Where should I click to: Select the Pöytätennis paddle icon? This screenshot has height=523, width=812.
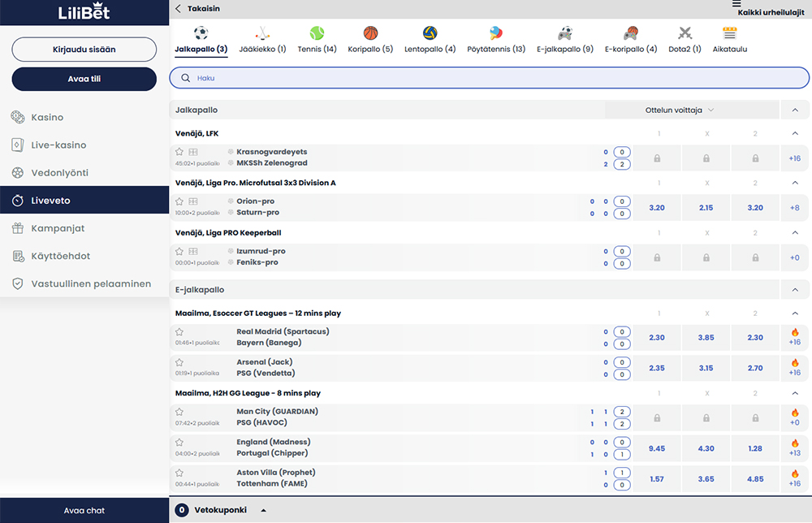coord(496,33)
